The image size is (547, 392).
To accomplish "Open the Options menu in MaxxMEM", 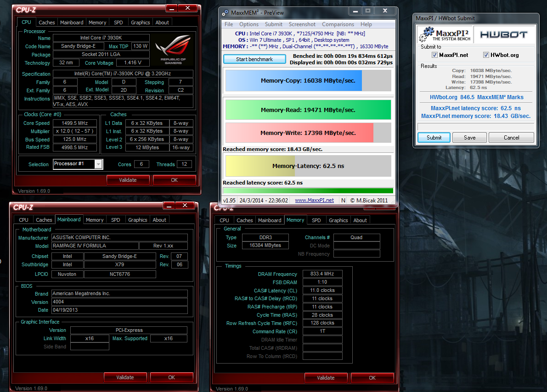I will click(249, 24).
